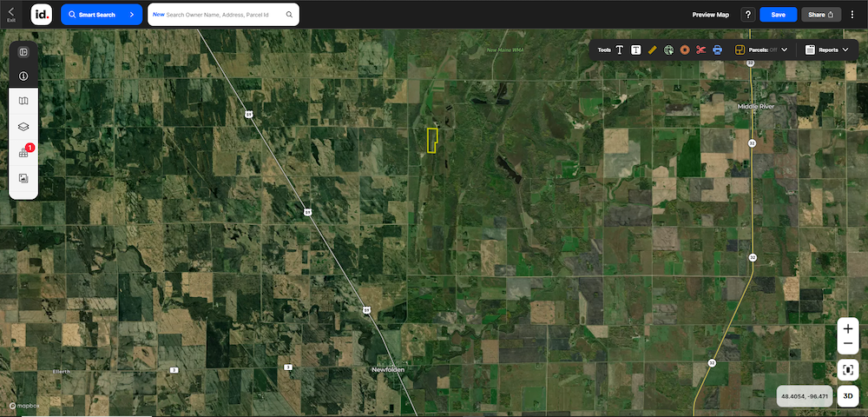
Task: Open the three-dot more options menu
Action: (x=852, y=15)
